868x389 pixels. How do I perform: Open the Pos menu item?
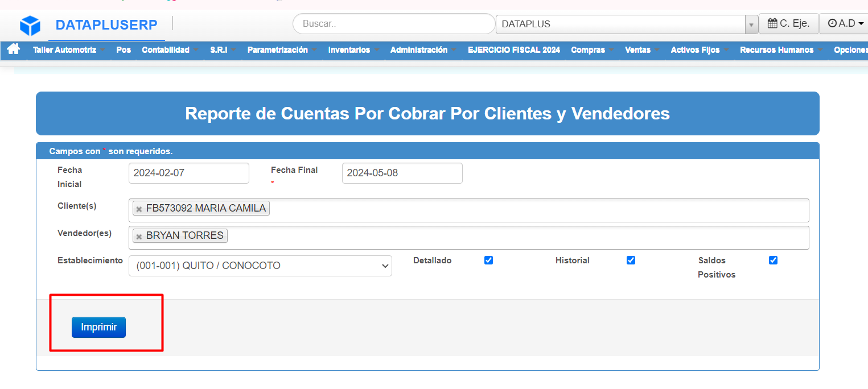tap(124, 50)
